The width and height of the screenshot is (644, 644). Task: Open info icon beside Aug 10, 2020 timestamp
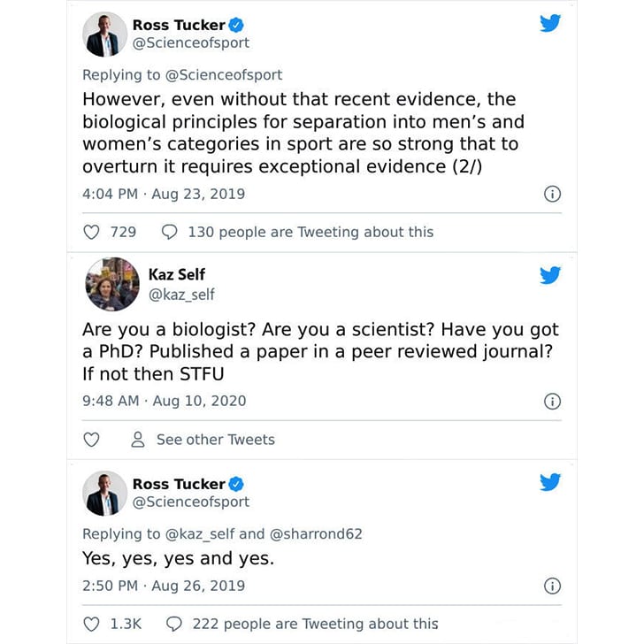click(552, 402)
